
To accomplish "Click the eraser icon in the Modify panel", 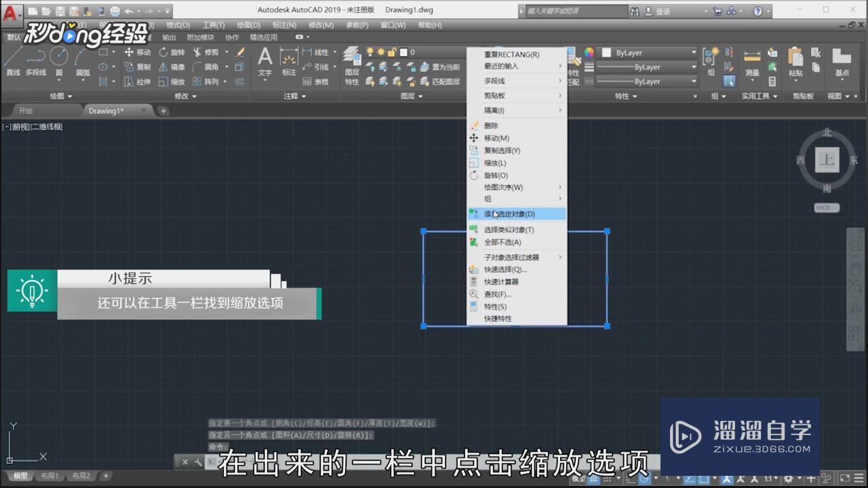I will (240, 52).
